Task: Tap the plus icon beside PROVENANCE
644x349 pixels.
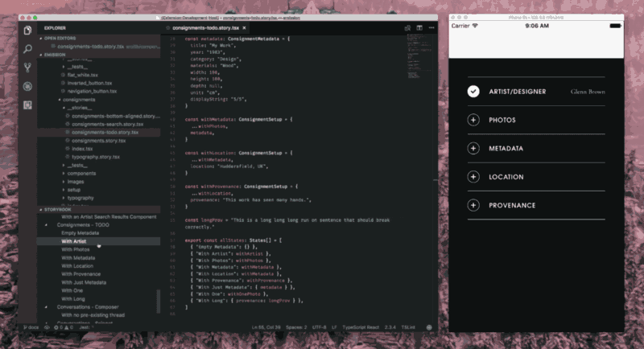Action: pos(473,205)
